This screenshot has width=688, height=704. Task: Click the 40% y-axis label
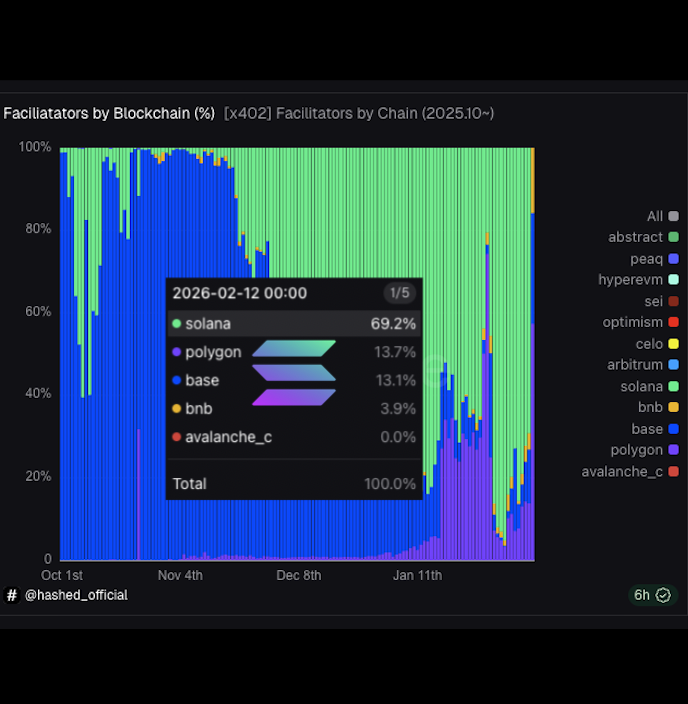click(x=38, y=393)
